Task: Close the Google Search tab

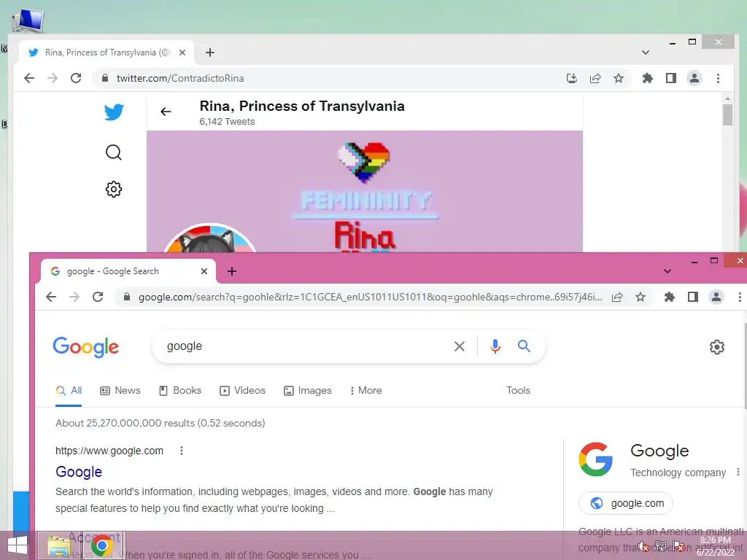Action: coord(204,271)
